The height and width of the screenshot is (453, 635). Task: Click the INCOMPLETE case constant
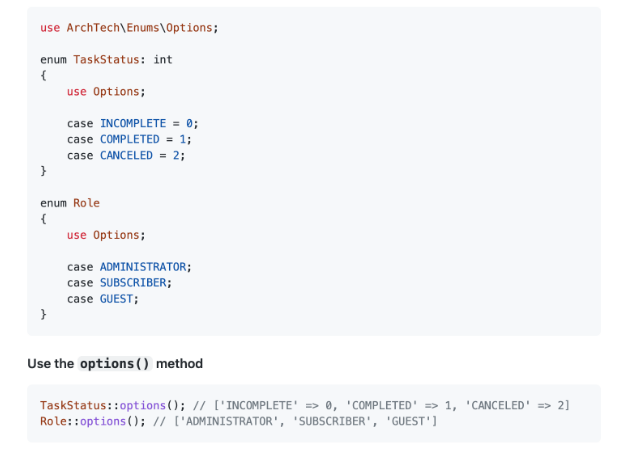133,123
